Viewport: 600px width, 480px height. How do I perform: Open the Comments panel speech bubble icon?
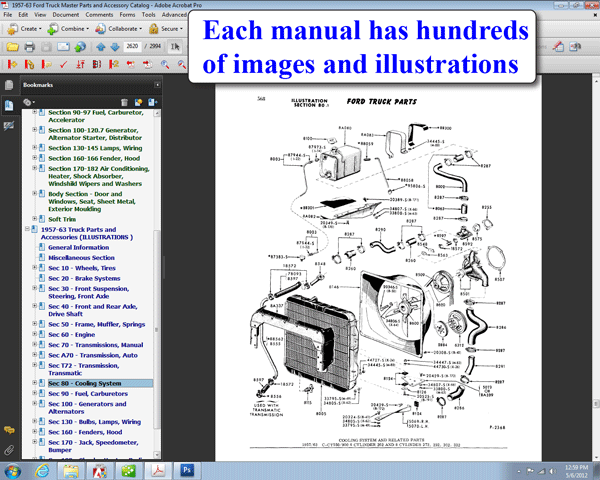click(x=9, y=430)
